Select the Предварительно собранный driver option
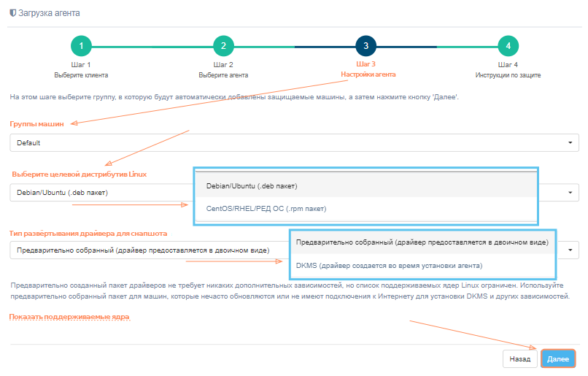588x376 pixels. coord(422,242)
